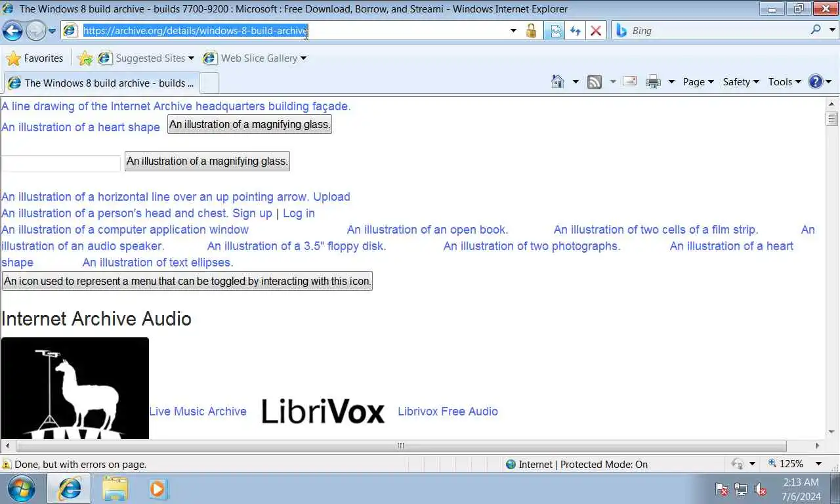Click the Read Mail icon
The height and width of the screenshot is (504, 840).
click(x=630, y=81)
